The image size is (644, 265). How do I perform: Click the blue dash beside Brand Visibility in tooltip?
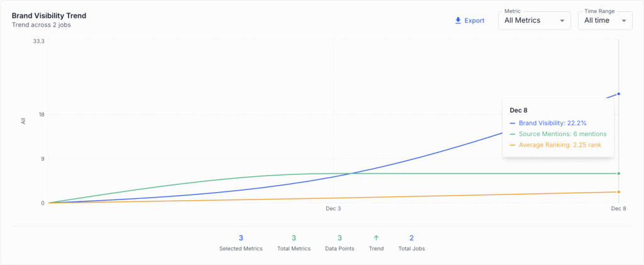click(x=513, y=123)
